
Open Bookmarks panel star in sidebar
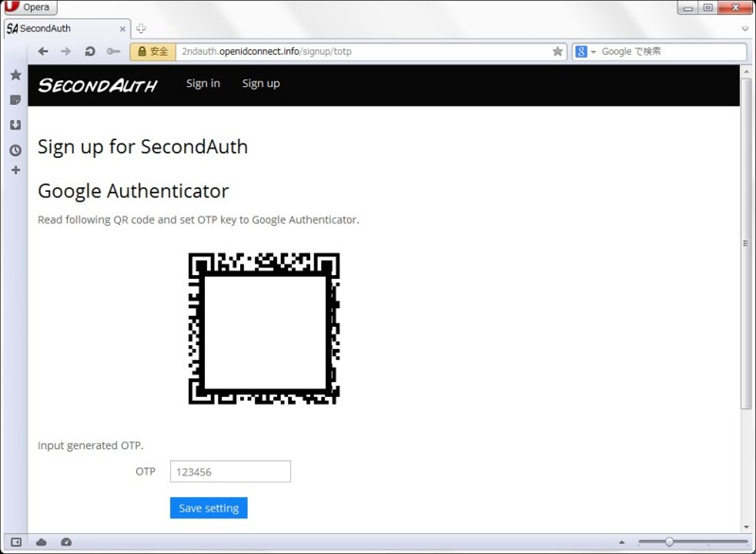(15, 75)
